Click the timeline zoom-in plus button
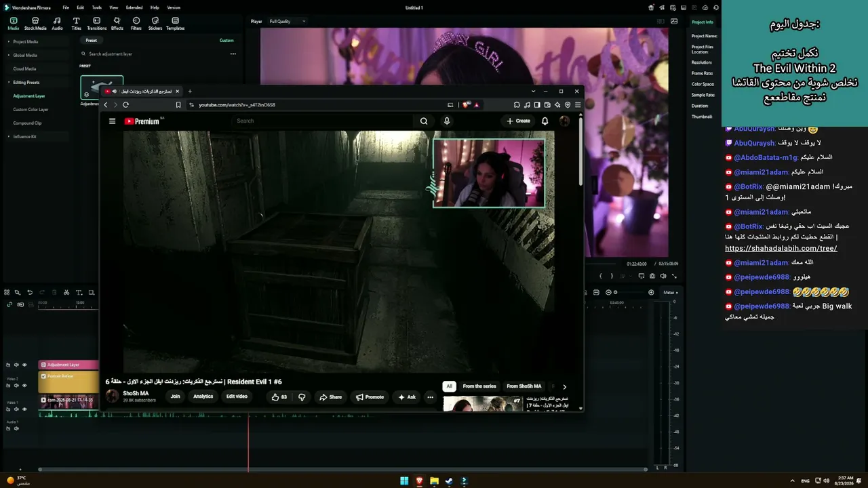 click(x=651, y=292)
